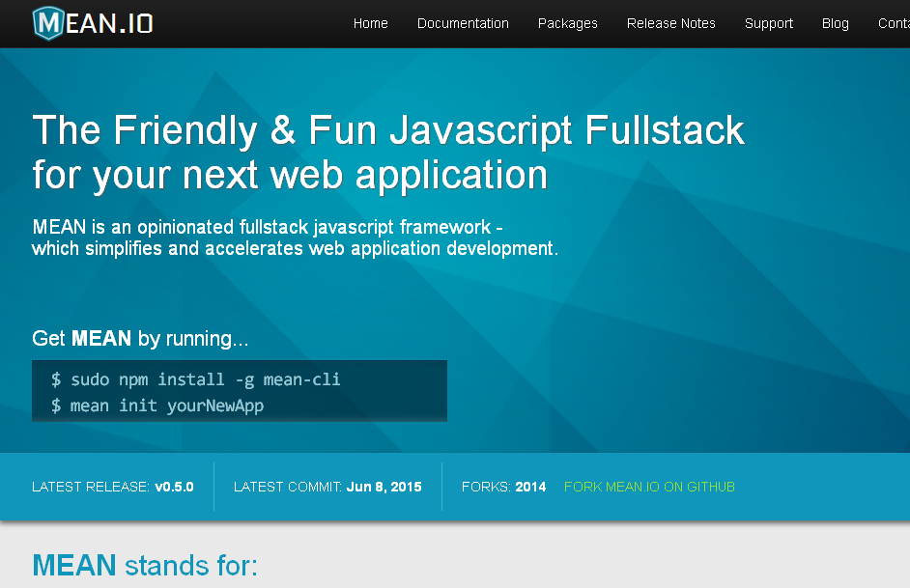Screen dimensions: 910x588
Task: Click the latest release v0.5.0 label
Action: 112,487
